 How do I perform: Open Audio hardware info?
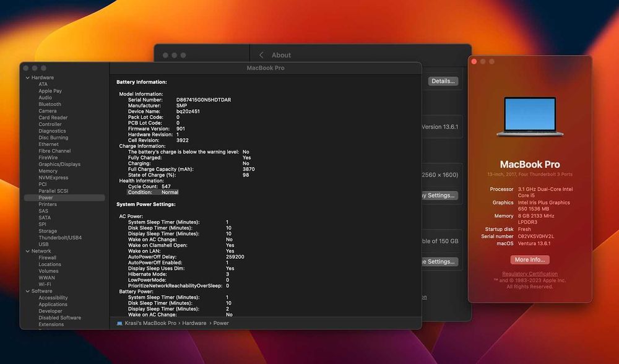coord(45,98)
